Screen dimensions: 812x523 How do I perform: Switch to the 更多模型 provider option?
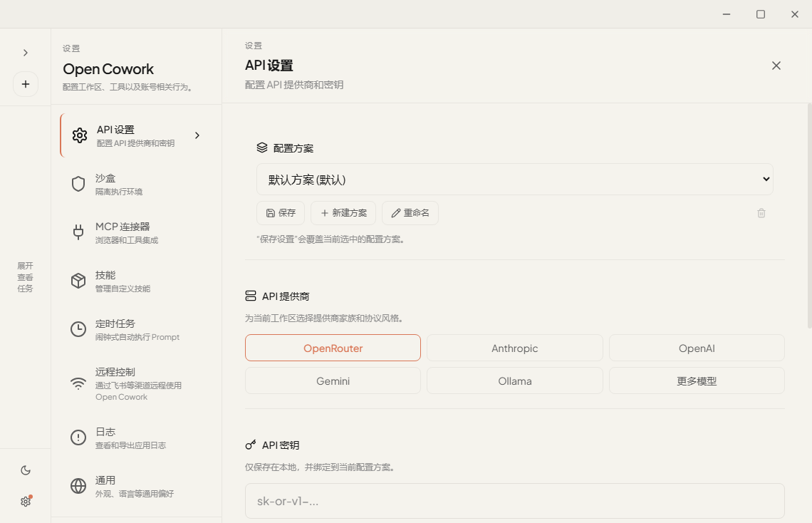tap(697, 380)
